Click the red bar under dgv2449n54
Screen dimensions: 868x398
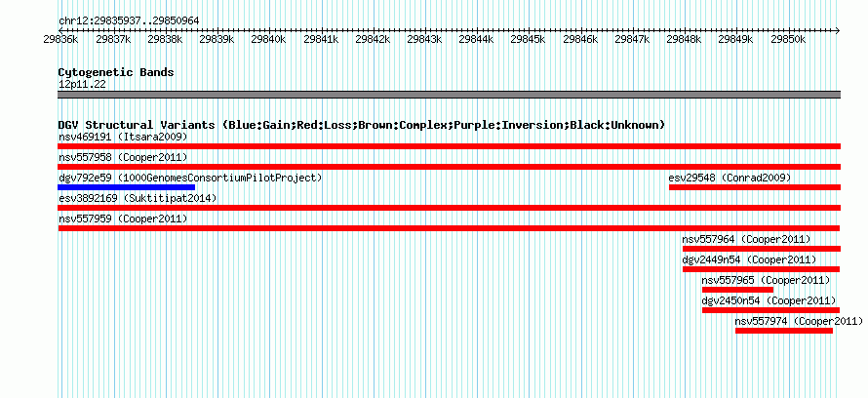coord(761,269)
